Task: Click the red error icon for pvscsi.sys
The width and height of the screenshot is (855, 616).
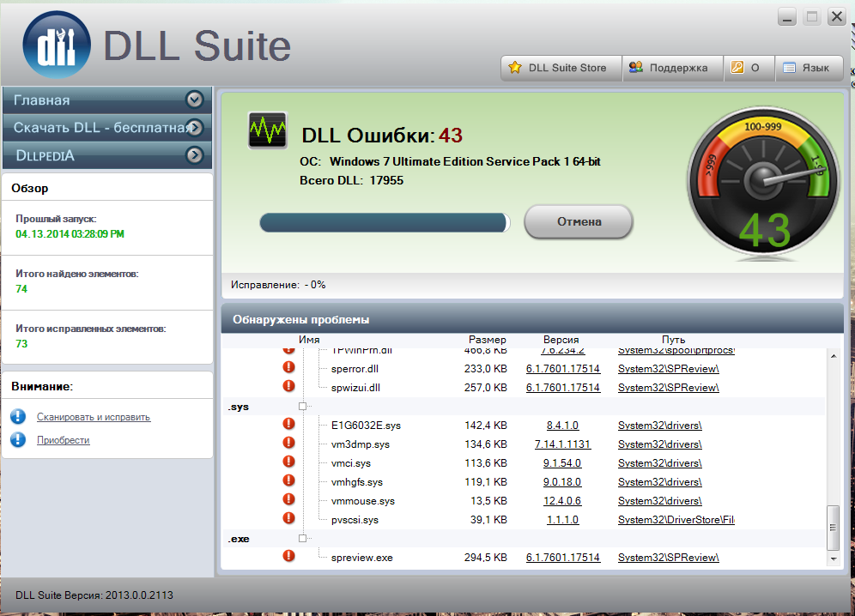Action: (x=288, y=518)
